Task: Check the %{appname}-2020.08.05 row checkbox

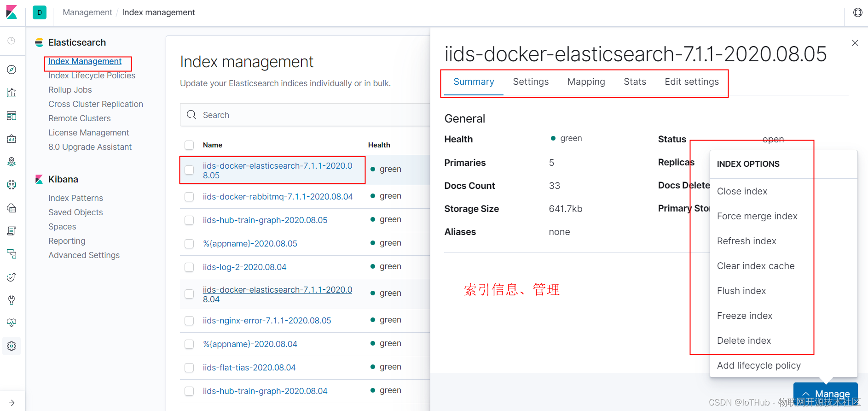Action: [x=189, y=244]
